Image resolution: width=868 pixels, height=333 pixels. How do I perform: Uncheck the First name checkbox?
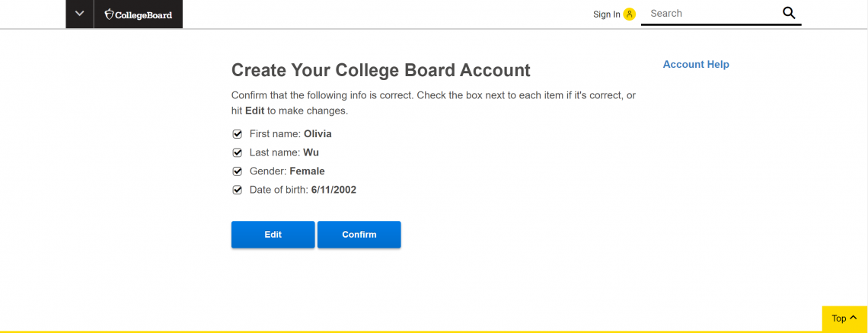click(x=238, y=134)
